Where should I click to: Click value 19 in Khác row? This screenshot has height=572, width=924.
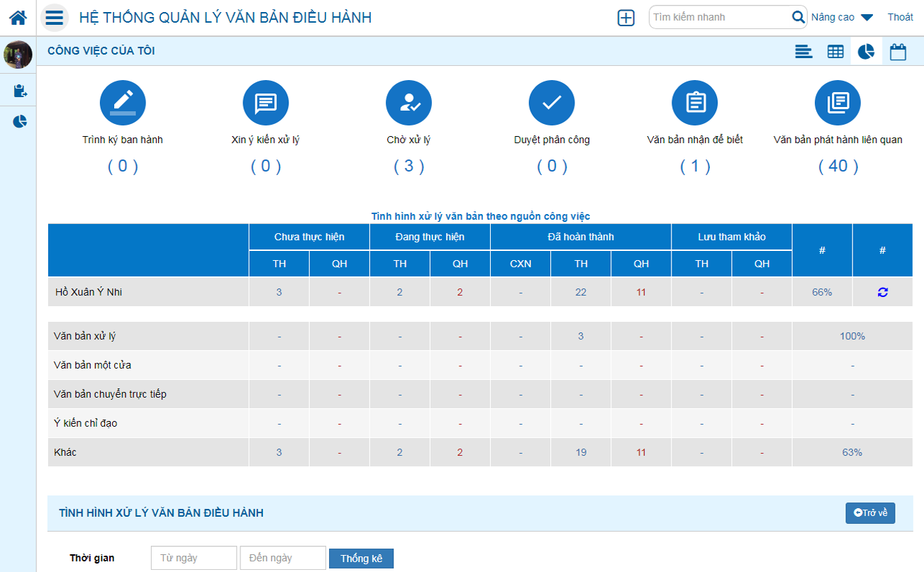[581, 452]
